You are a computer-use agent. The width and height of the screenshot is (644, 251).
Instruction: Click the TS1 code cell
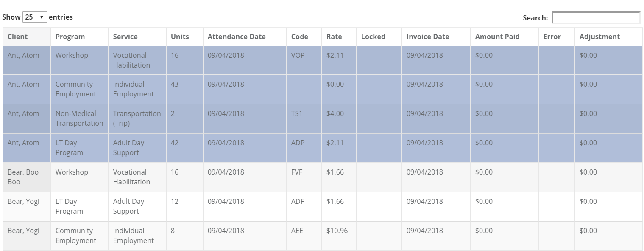click(297, 114)
